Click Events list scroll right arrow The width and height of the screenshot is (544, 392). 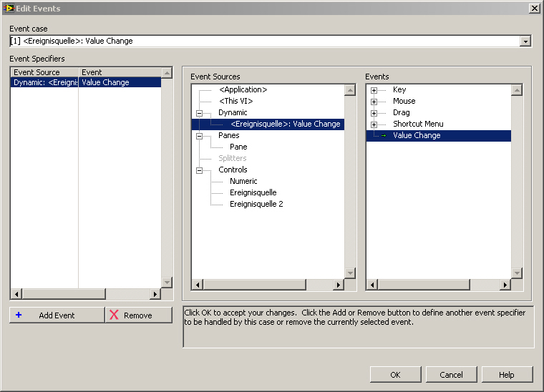pyautogui.click(x=505, y=285)
